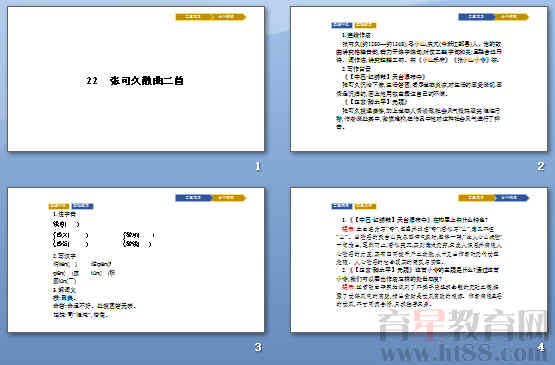Image resolution: width=555 pixels, height=365 pixels.
Task: Click slide number 2 label
Action: coord(540,166)
